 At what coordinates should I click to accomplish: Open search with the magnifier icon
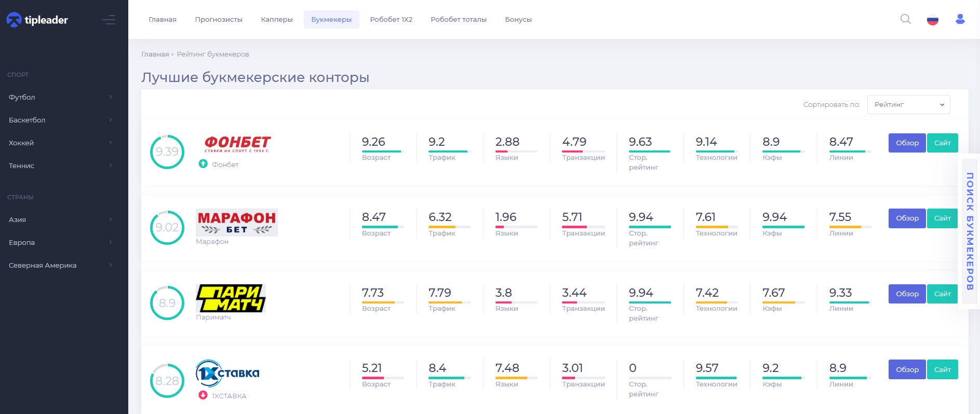tap(905, 19)
